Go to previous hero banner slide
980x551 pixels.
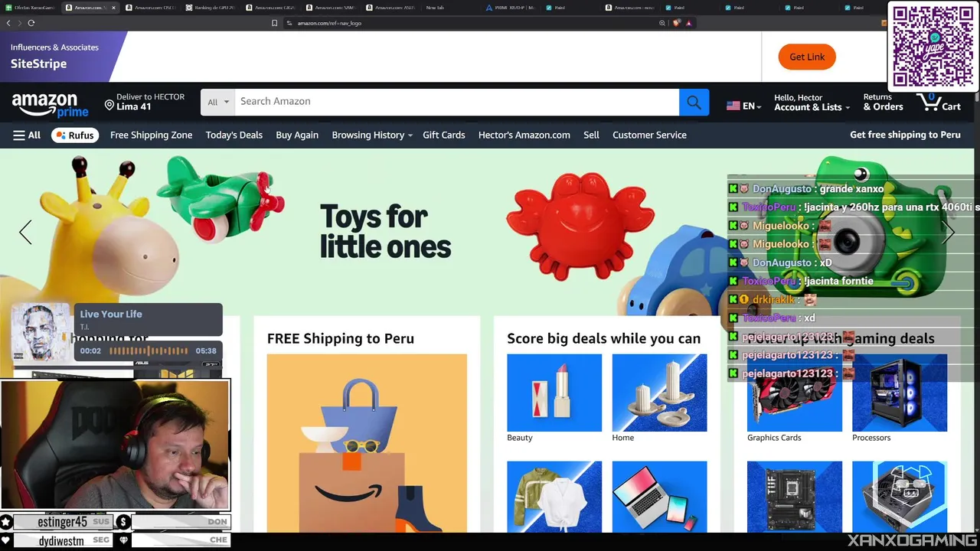(x=25, y=232)
